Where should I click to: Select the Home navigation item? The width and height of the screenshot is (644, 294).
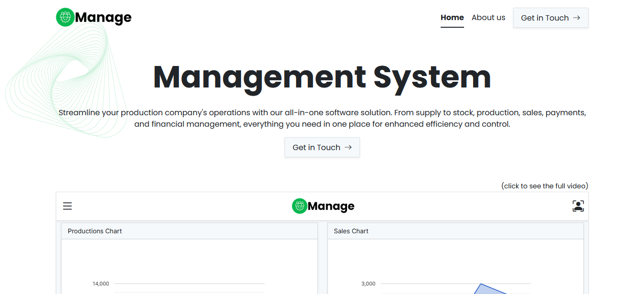coord(452,17)
